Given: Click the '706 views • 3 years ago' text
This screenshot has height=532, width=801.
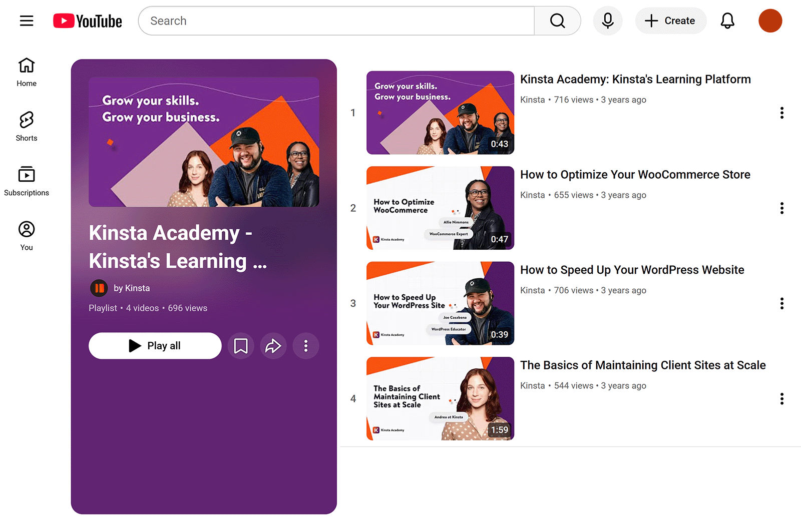Looking at the screenshot, I should click(600, 290).
